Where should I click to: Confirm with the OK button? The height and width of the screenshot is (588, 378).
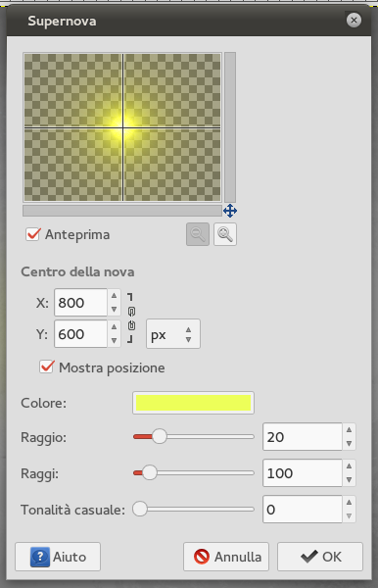point(320,557)
